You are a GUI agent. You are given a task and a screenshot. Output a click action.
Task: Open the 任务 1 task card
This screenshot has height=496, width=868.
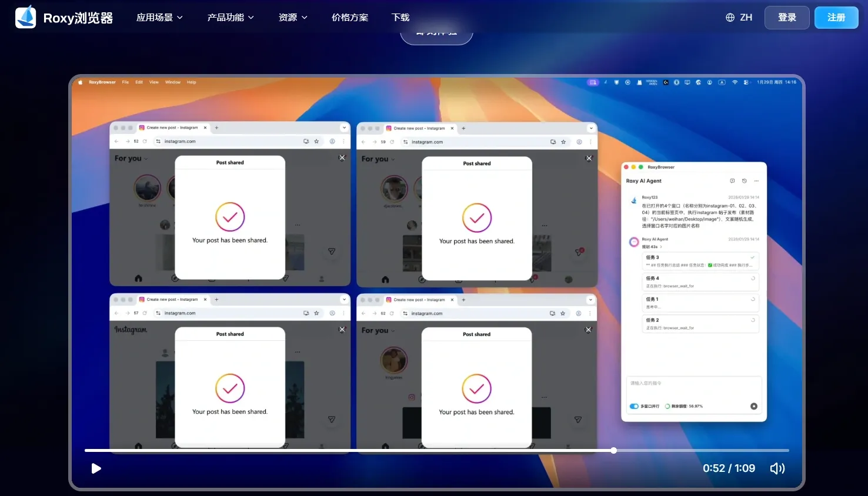tap(700, 303)
